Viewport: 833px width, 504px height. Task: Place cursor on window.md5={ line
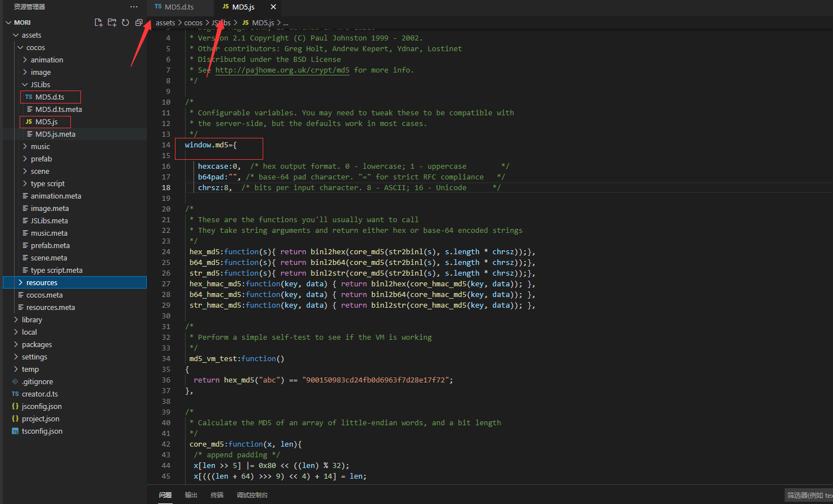tap(211, 145)
